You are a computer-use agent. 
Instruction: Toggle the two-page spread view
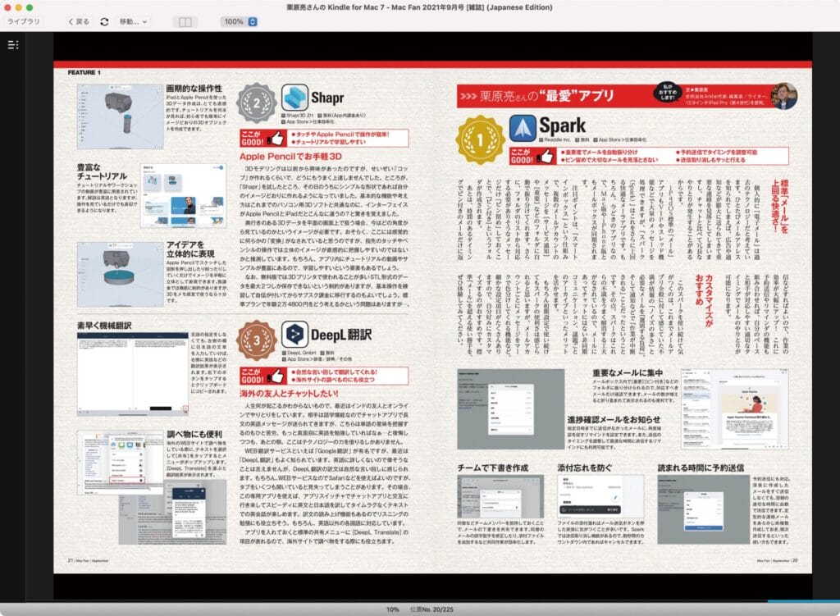tap(187, 21)
